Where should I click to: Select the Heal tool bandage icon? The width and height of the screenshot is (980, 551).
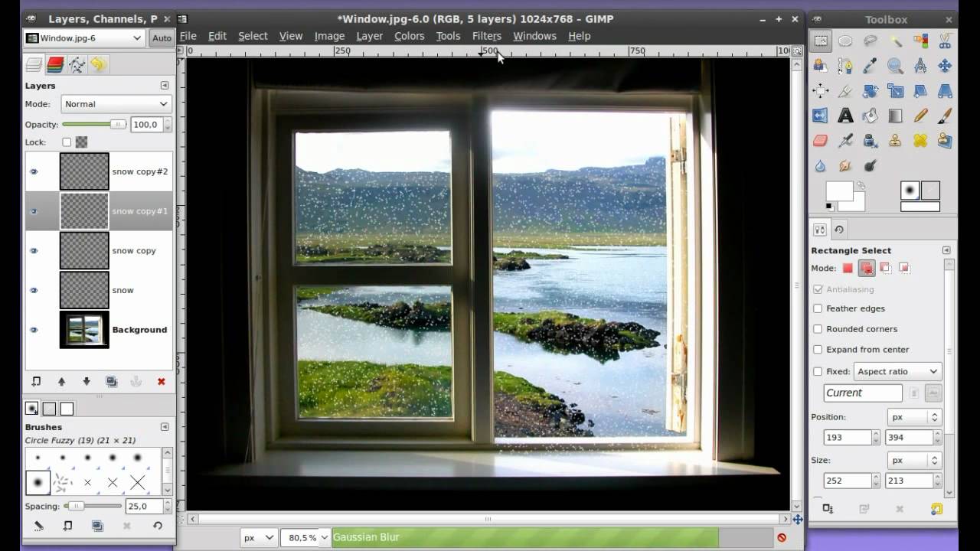tap(920, 141)
